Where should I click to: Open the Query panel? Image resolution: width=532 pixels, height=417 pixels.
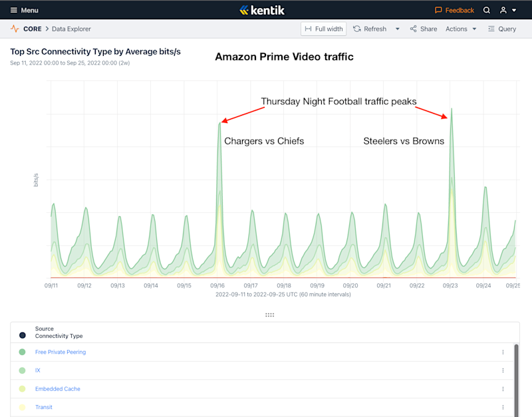coord(502,29)
